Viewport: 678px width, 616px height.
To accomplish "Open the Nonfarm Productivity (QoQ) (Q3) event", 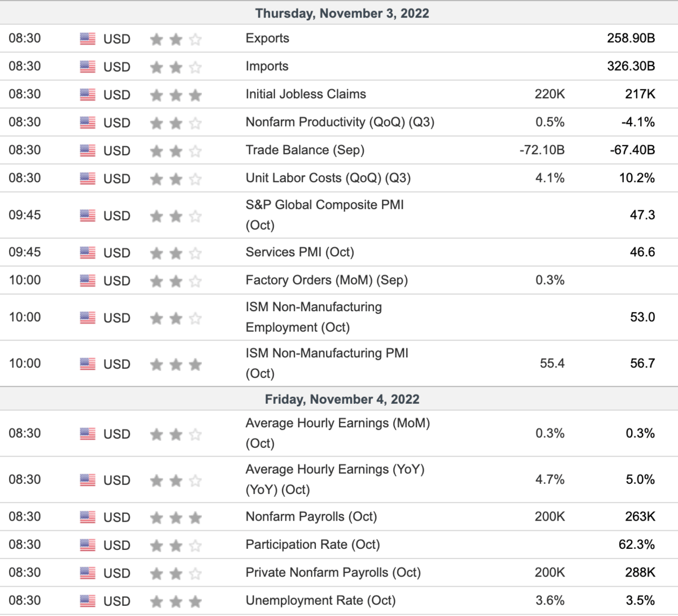I will coord(340,122).
